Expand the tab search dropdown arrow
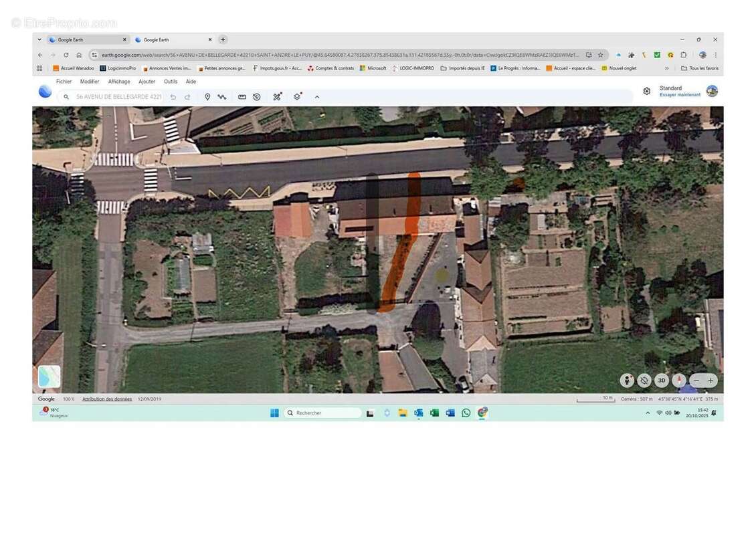 [x=39, y=39]
